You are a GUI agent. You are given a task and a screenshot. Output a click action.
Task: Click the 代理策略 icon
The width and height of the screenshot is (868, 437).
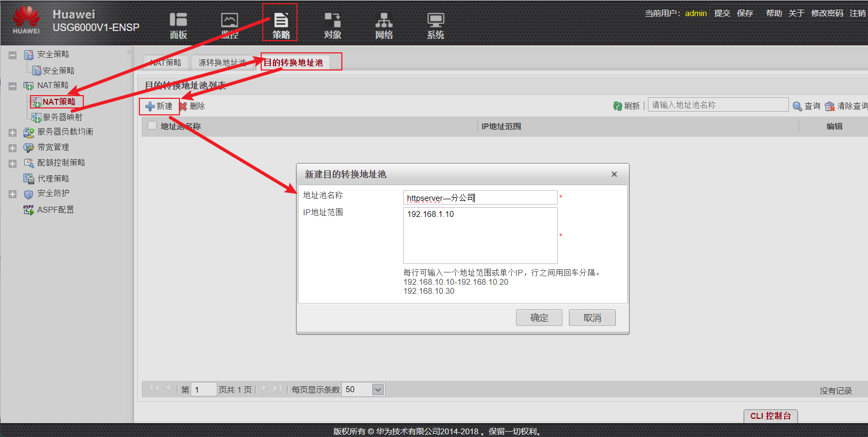[x=29, y=178]
